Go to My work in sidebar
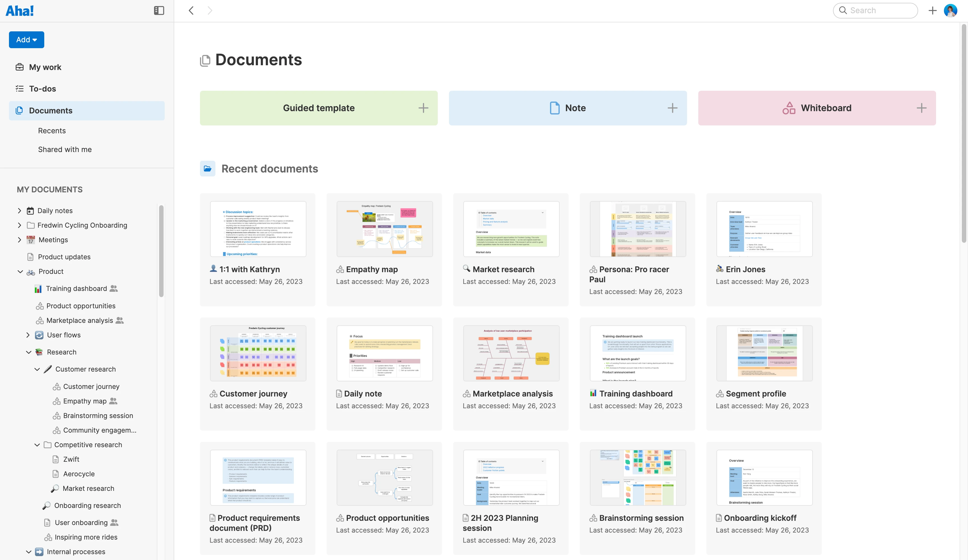 pyautogui.click(x=45, y=67)
